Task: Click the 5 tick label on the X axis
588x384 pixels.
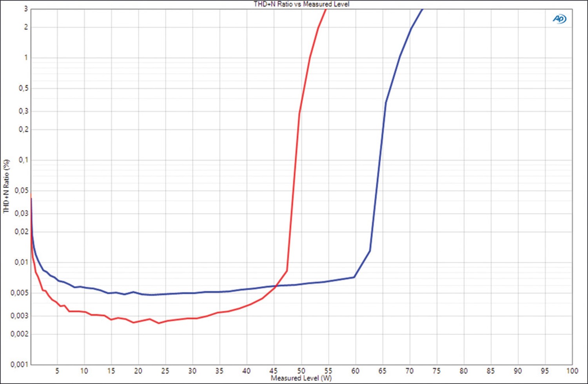Action: coord(57,370)
